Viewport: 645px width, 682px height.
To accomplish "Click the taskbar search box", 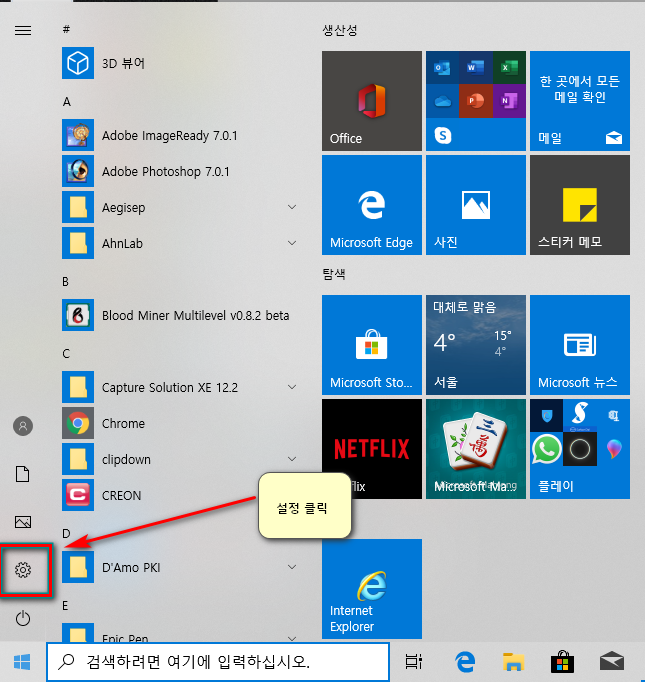I will tap(217, 662).
